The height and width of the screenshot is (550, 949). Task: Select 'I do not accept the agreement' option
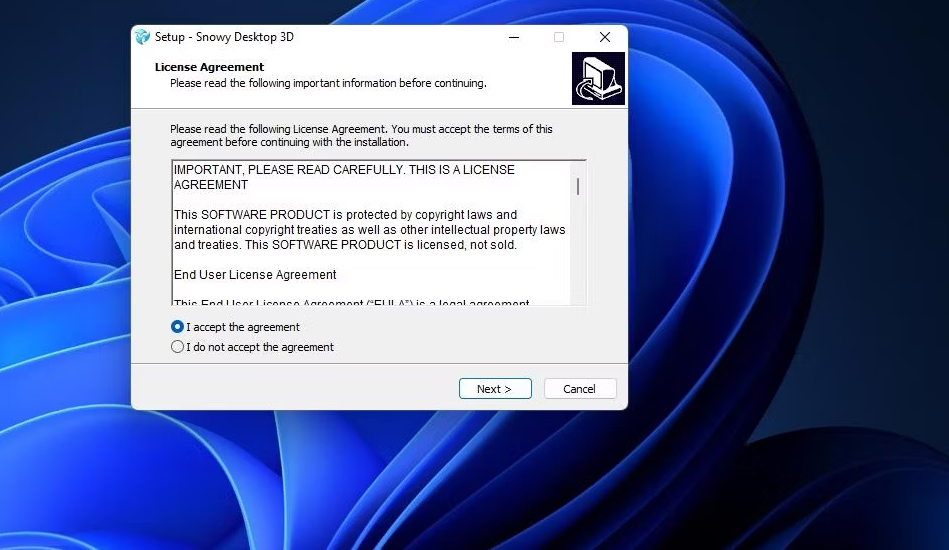(x=177, y=347)
